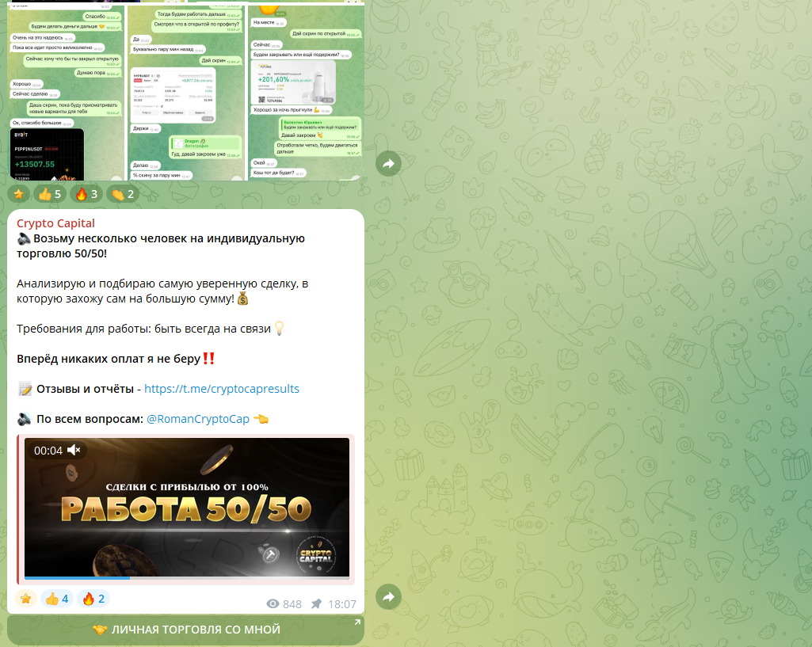Open the Crypto Capital channel name
The image size is (812, 647).
point(56,223)
